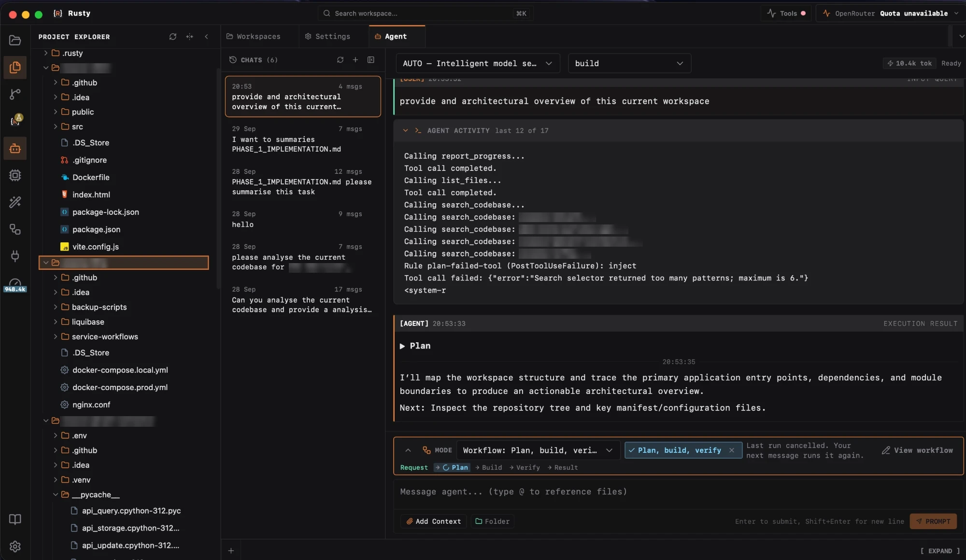This screenshot has width=966, height=560.
Task: Open the View workflow link
Action: pyautogui.click(x=917, y=450)
